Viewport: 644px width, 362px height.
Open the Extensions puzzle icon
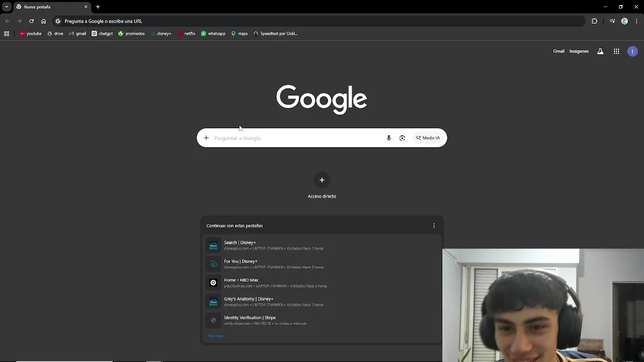pos(594,21)
